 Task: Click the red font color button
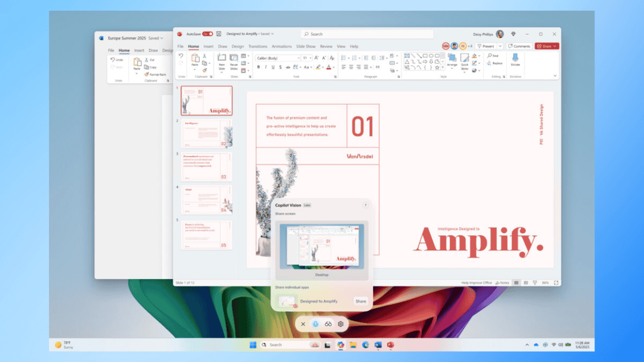pos(329,67)
